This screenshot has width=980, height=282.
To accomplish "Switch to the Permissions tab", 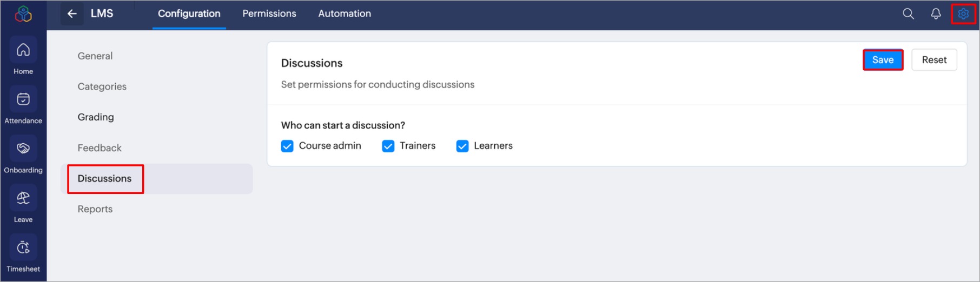I will [269, 14].
